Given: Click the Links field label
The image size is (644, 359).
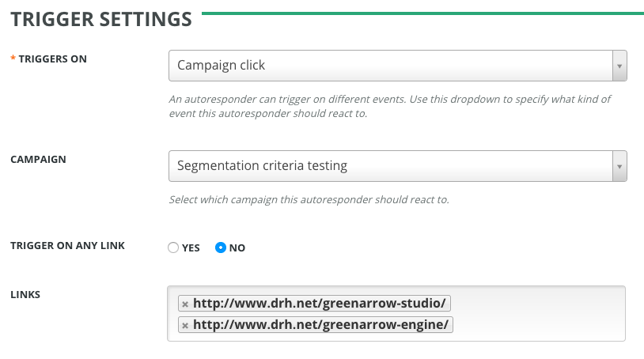Looking at the screenshot, I should point(25,295).
